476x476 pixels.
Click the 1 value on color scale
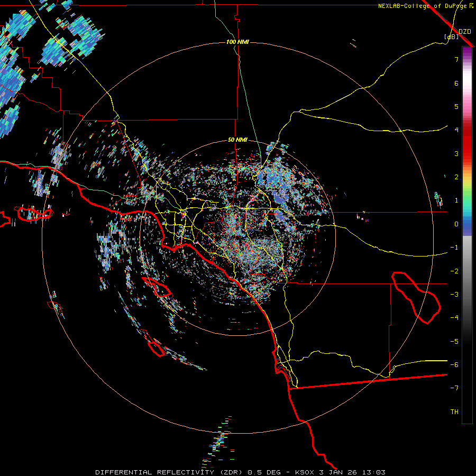coord(456,200)
